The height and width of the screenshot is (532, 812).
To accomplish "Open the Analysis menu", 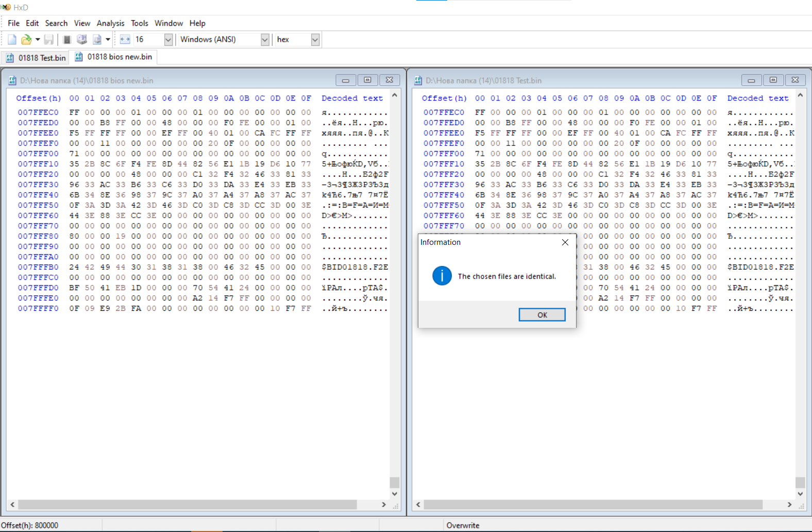I will coord(110,23).
